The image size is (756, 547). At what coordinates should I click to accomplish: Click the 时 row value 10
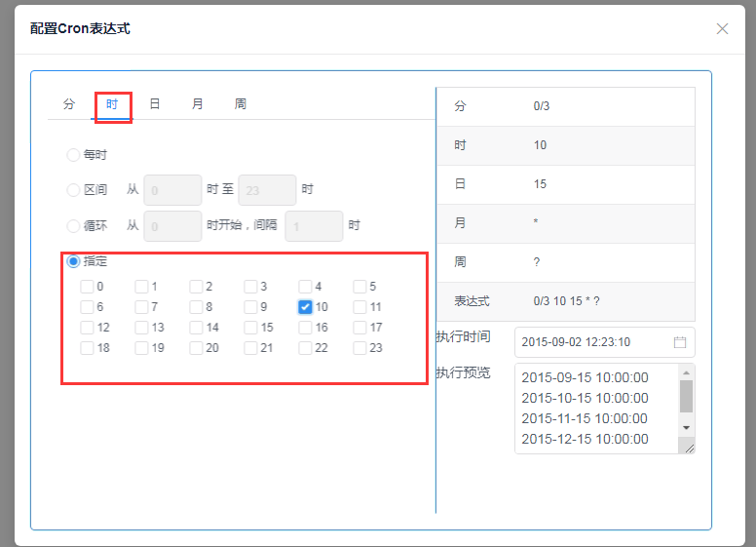point(540,145)
